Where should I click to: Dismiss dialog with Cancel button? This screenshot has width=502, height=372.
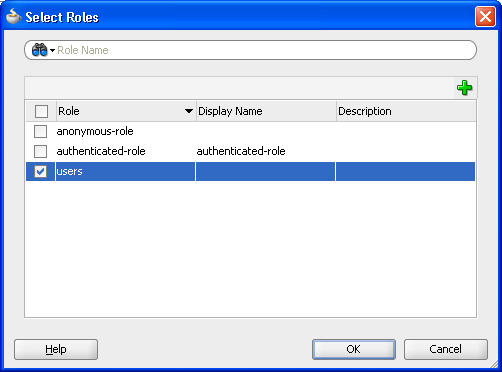(446, 349)
